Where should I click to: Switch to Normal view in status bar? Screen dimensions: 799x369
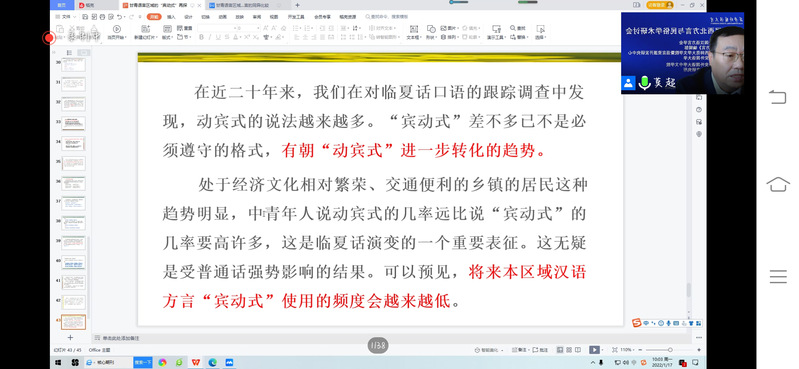click(x=560, y=350)
